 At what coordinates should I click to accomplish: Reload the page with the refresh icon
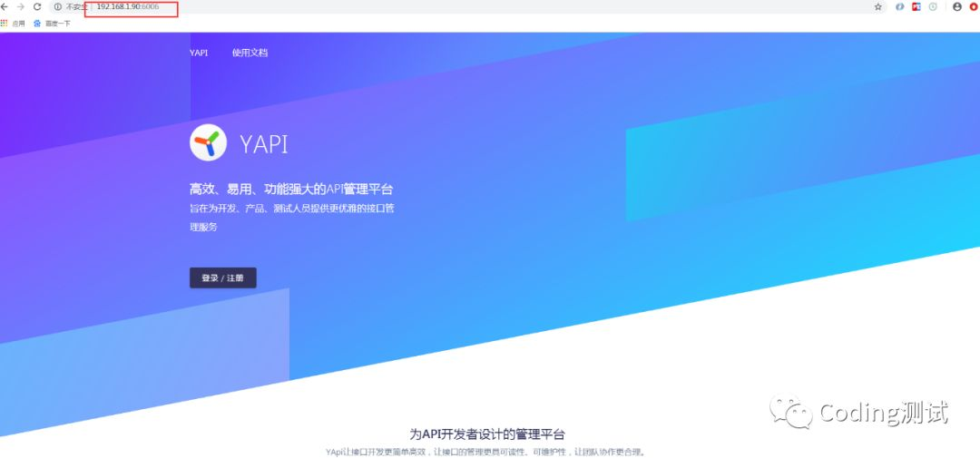pos(37,7)
